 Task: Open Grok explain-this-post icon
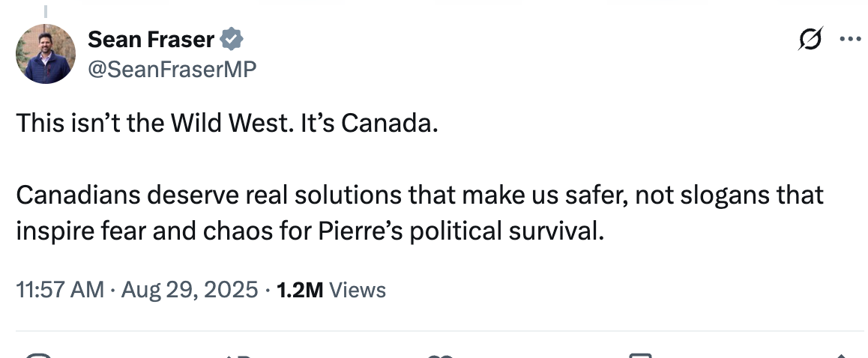click(x=811, y=38)
